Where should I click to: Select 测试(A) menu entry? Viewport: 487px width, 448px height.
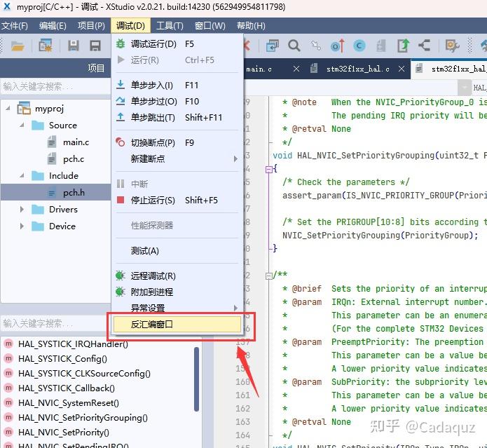click(177, 251)
